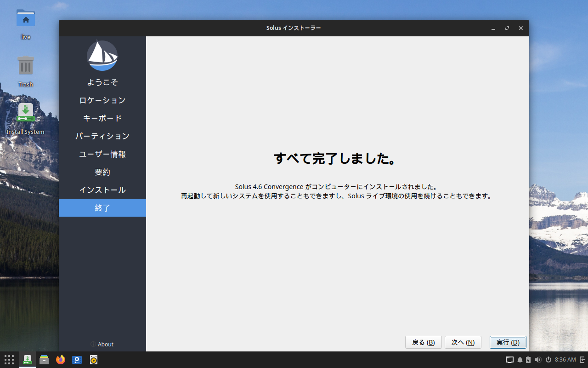The height and width of the screenshot is (368, 588).
Task: Launch Firefox from the taskbar
Action: tap(61, 360)
